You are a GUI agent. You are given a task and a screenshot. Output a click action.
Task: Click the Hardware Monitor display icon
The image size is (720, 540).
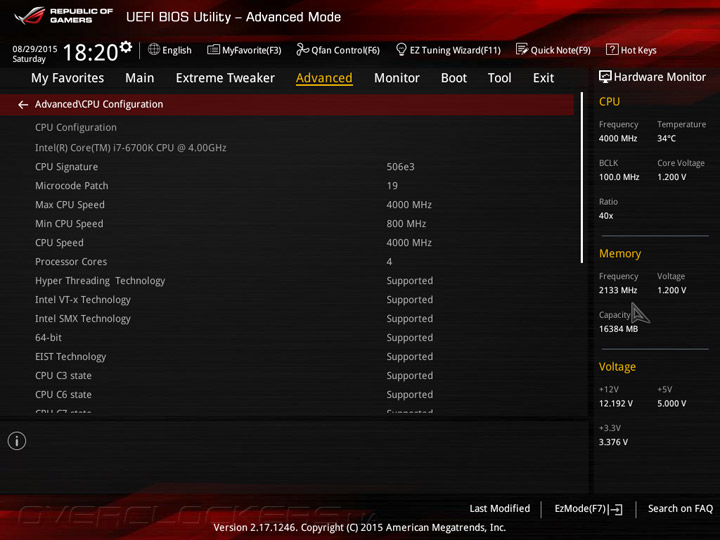coord(605,77)
